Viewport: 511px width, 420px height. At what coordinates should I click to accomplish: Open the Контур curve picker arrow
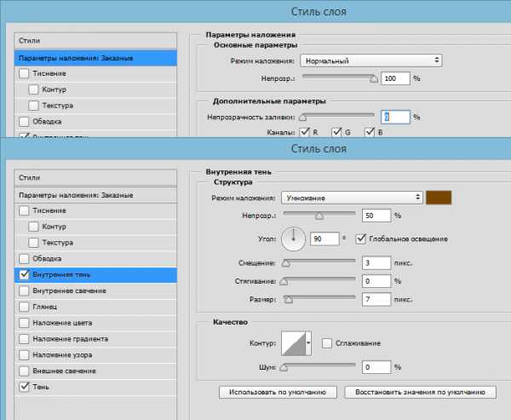[x=308, y=343]
